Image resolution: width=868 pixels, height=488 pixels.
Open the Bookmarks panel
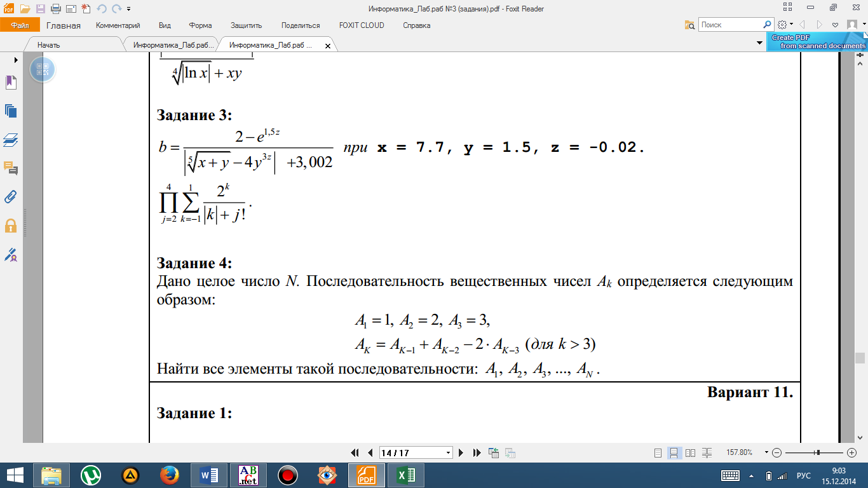10,83
